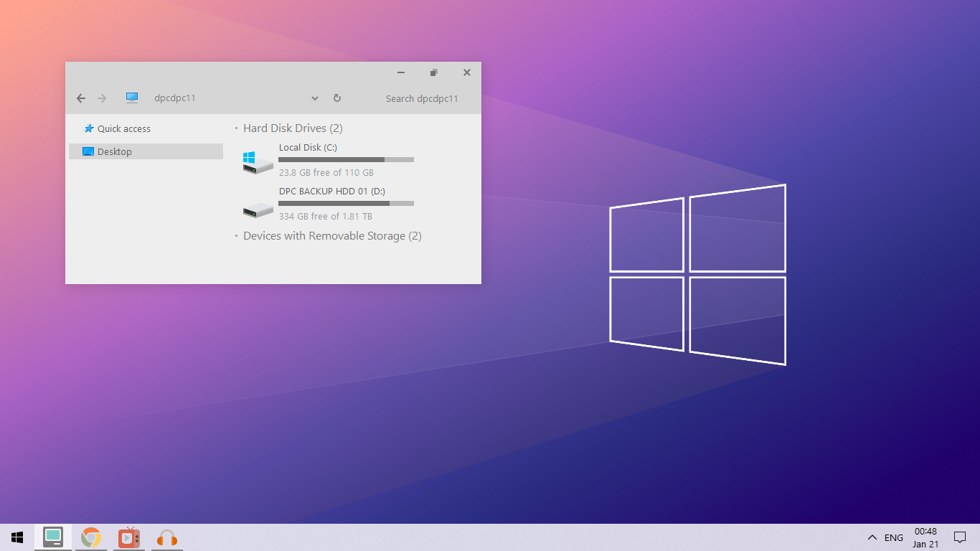980x551 pixels.
Task: Collapse the Hard Disk Drives group
Action: click(235, 128)
